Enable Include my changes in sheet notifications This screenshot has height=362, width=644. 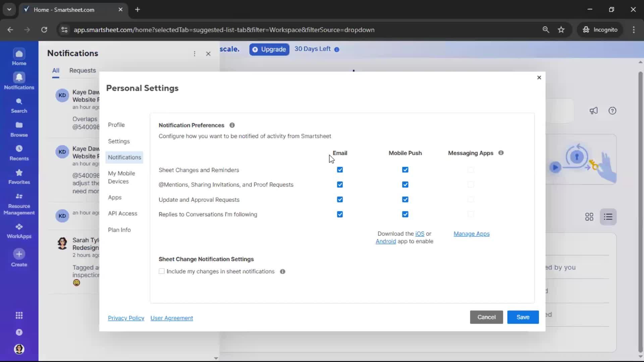[x=162, y=271]
